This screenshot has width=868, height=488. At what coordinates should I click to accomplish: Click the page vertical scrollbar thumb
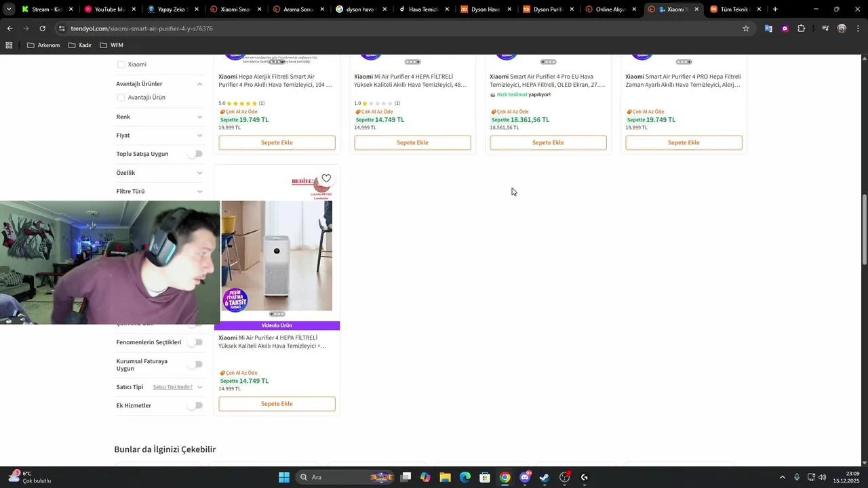pyautogui.click(x=864, y=230)
